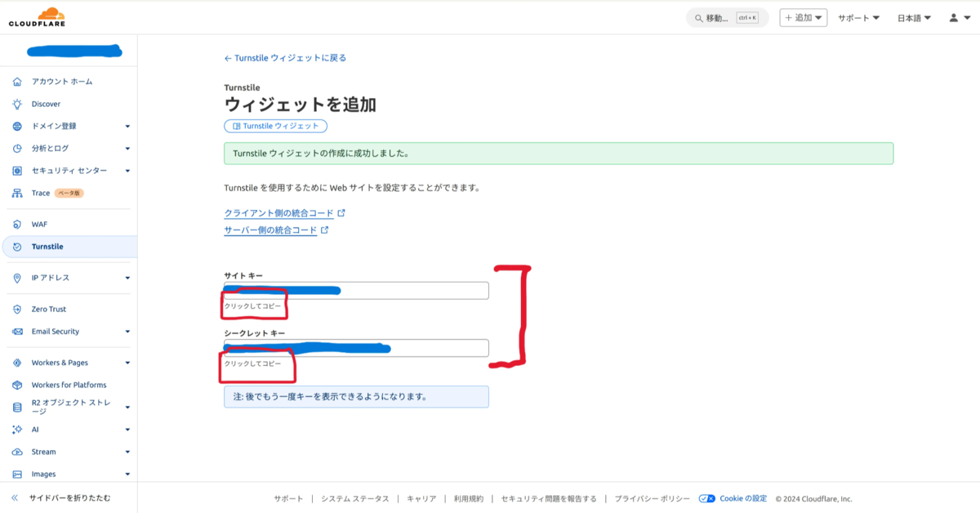The width and height of the screenshot is (980, 513).
Task: Click the 移動... search box in header
Action: point(728,18)
